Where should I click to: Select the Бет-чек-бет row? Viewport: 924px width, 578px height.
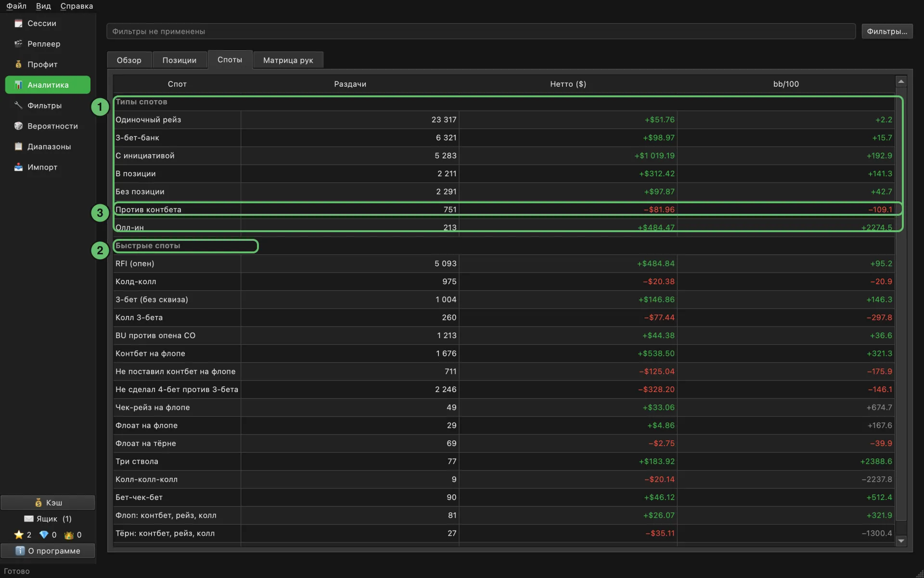coord(504,497)
